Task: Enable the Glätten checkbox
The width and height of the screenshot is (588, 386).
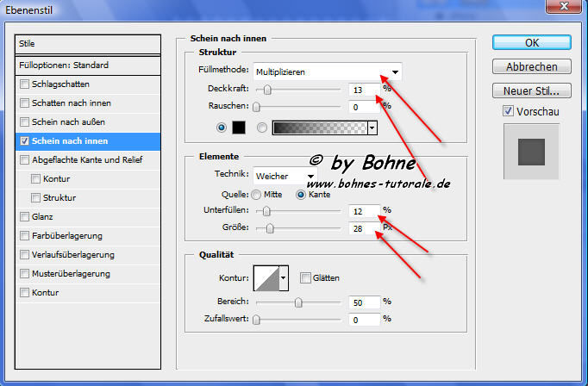Action: click(306, 277)
